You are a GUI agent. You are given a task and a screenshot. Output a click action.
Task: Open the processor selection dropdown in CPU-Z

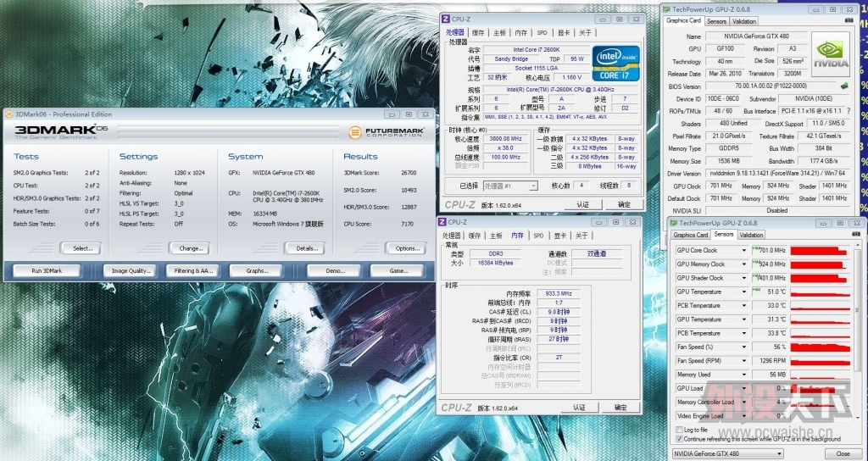pyautogui.click(x=533, y=186)
